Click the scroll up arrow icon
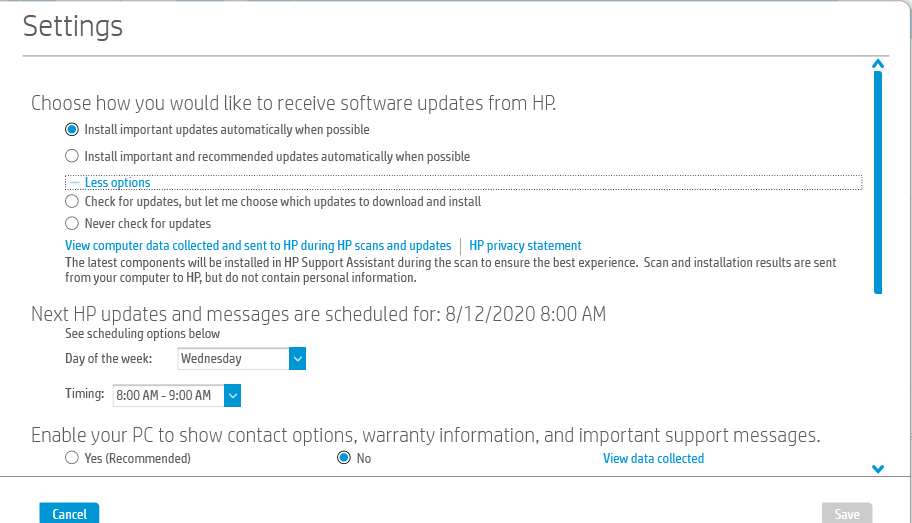Screen dimensions: 912x523 tap(878, 65)
